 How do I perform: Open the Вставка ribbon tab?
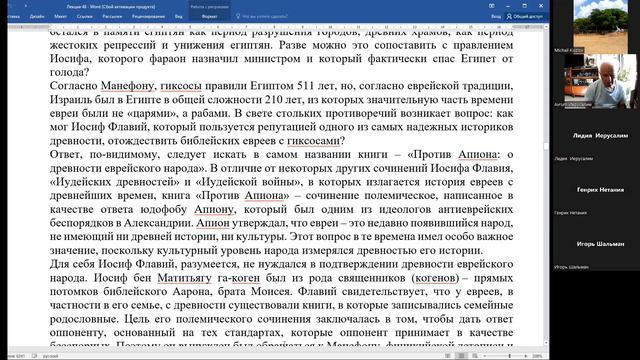[13, 17]
